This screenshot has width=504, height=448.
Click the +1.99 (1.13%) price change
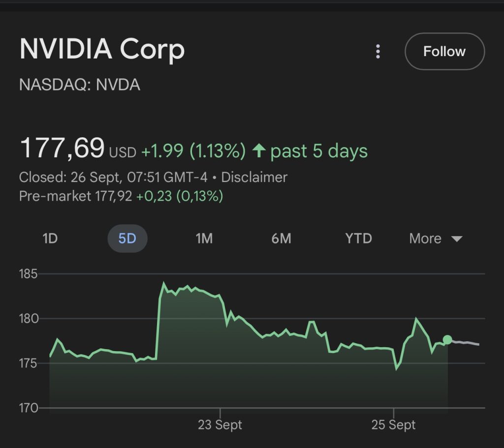[x=193, y=151]
